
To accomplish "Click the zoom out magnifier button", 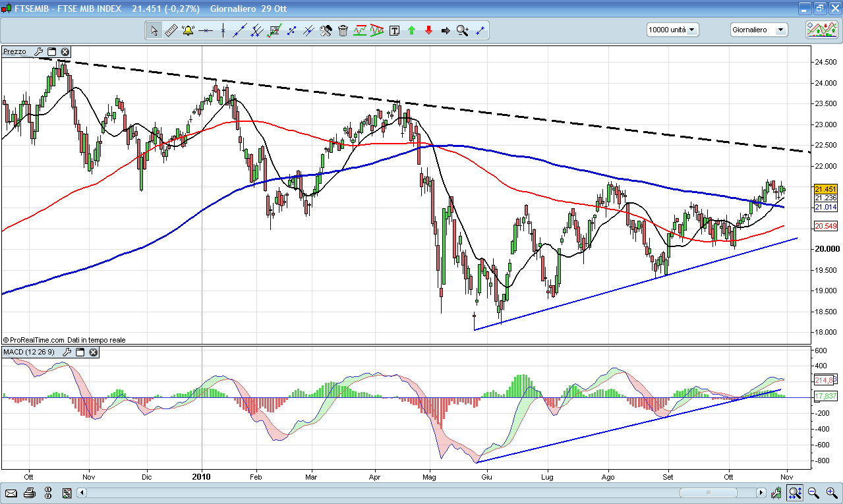I will pos(813,493).
